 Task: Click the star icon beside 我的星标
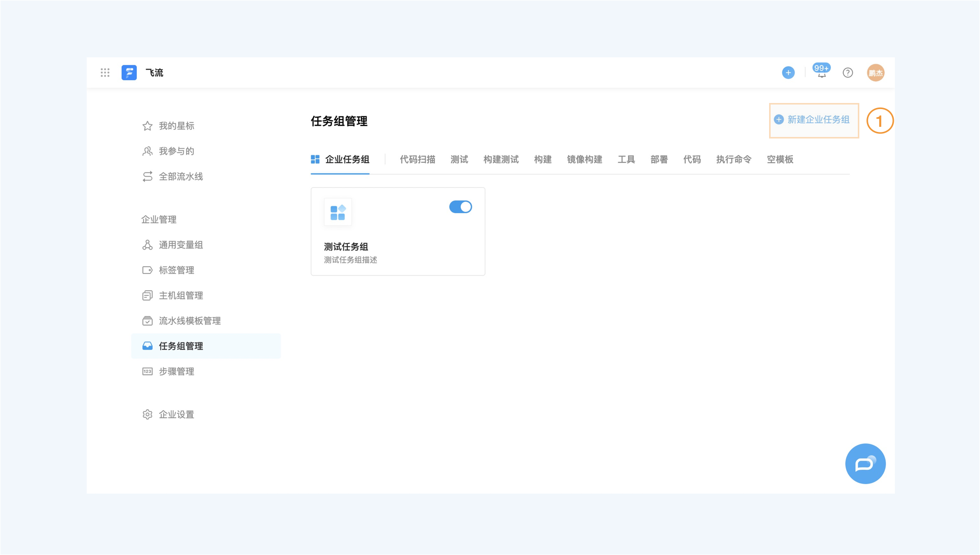148,126
